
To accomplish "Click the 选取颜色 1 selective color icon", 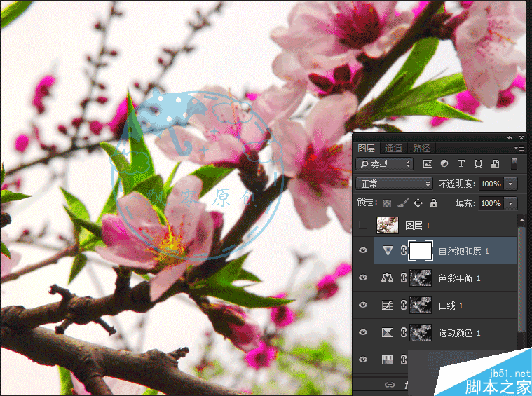I will click(x=388, y=332).
